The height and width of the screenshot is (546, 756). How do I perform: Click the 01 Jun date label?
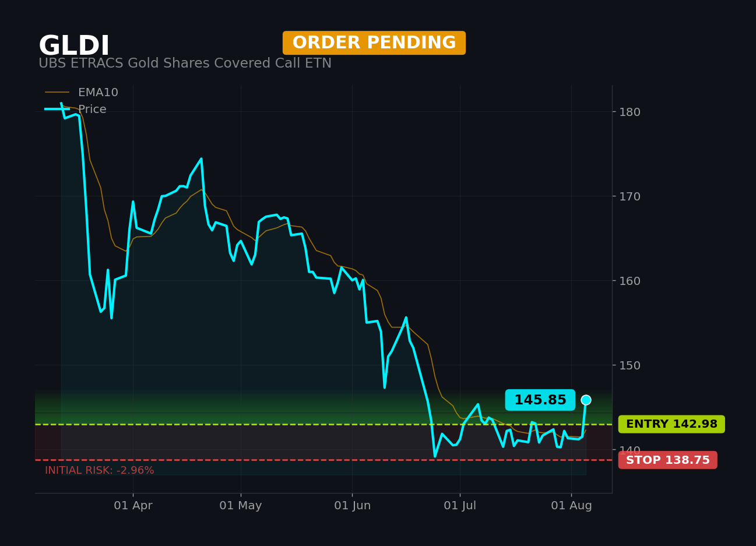click(x=352, y=506)
